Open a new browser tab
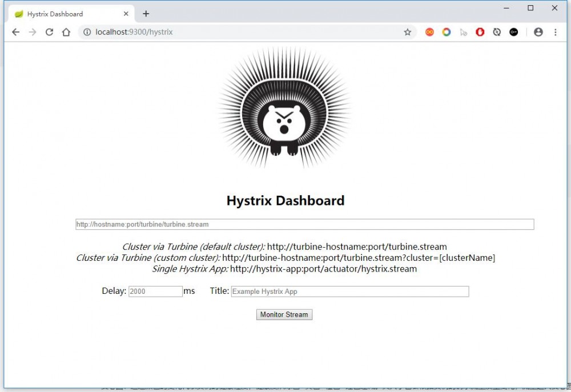The image size is (571, 392). coord(146,14)
